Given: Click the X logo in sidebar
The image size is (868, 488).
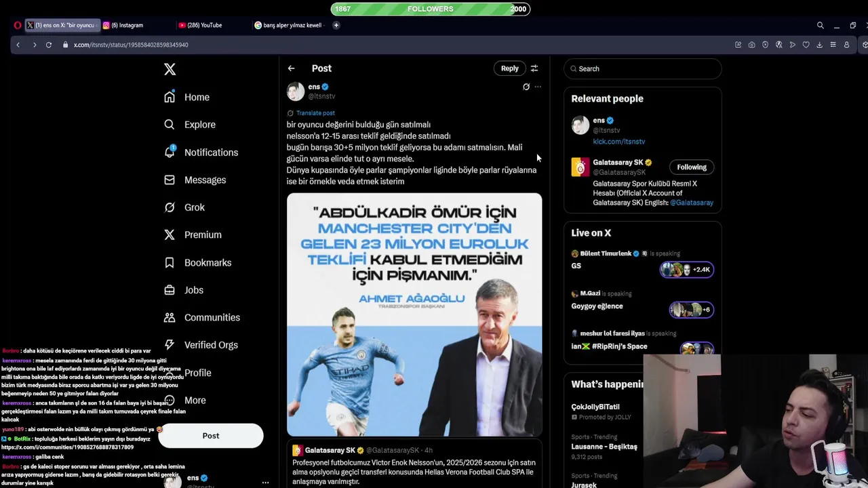Looking at the screenshot, I should pyautogui.click(x=170, y=69).
